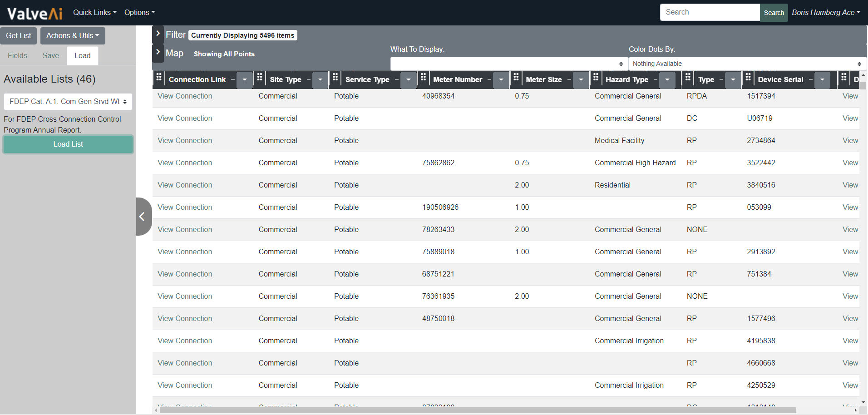
Task: Grab the Site Type column drag handle
Action: click(x=260, y=77)
